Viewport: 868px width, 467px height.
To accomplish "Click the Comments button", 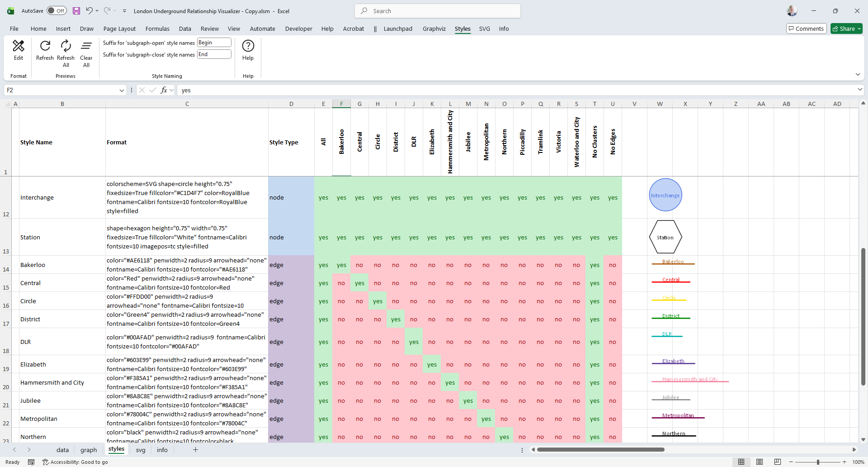I will [x=806, y=29].
